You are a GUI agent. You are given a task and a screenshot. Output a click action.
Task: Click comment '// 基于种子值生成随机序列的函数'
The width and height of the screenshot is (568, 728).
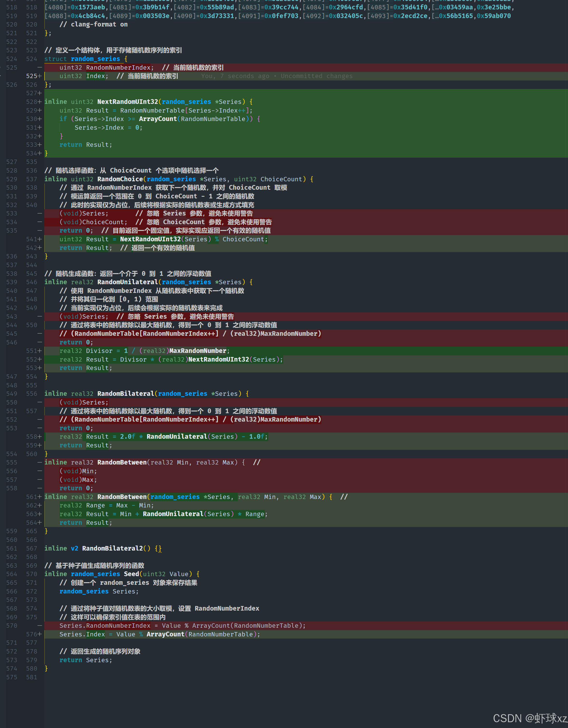pyautogui.click(x=94, y=566)
